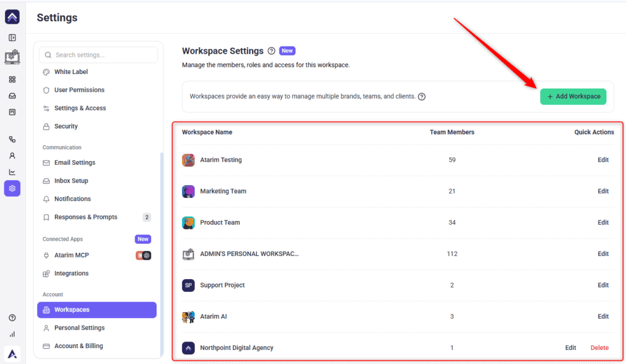This screenshot has width=626, height=364.
Task: Edit the Atarim AI workspace
Action: [x=603, y=316]
